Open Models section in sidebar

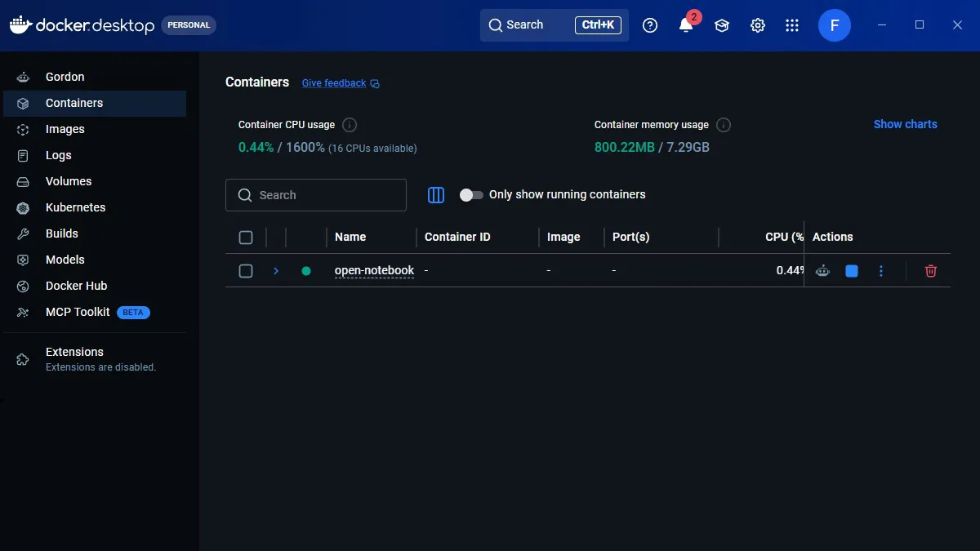pyautogui.click(x=95, y=260)
